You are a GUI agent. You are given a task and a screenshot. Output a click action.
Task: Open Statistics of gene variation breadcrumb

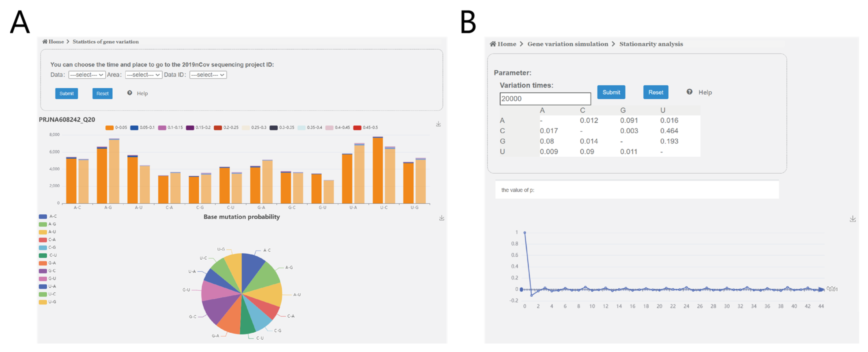(x=105, y=41)
